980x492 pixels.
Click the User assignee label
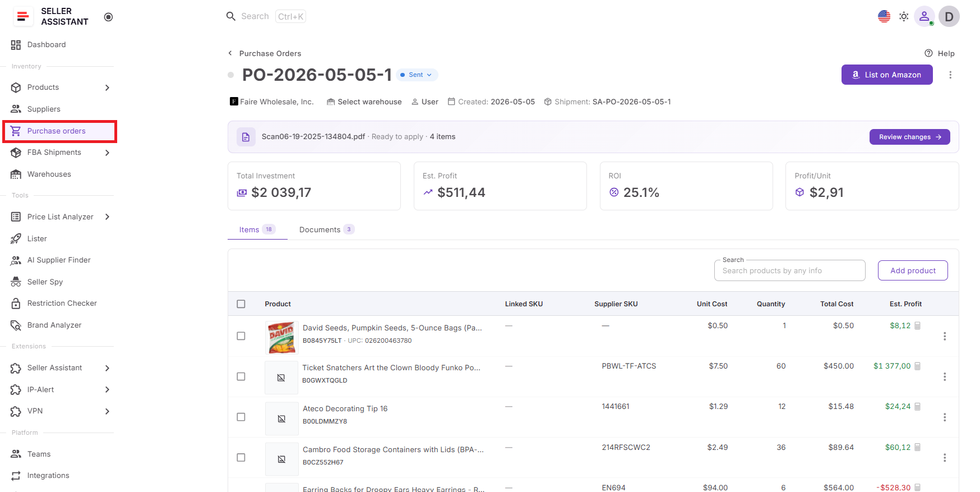(425, 102)
